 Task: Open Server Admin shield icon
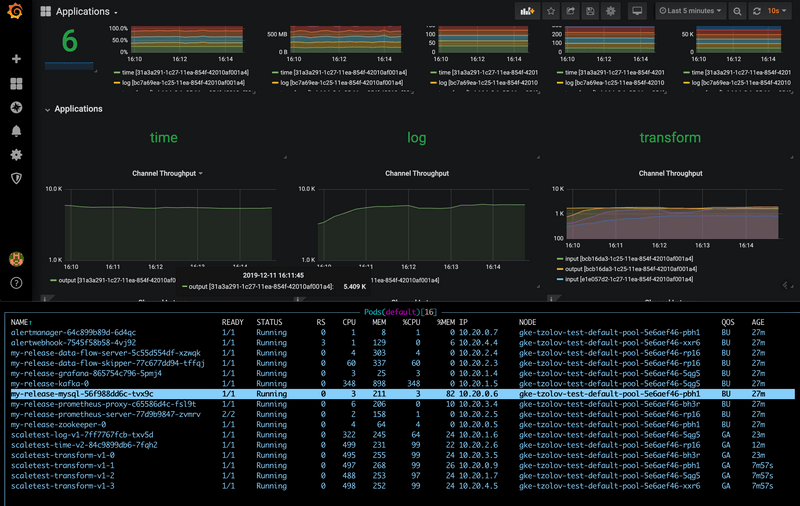(x=16, y=178)
